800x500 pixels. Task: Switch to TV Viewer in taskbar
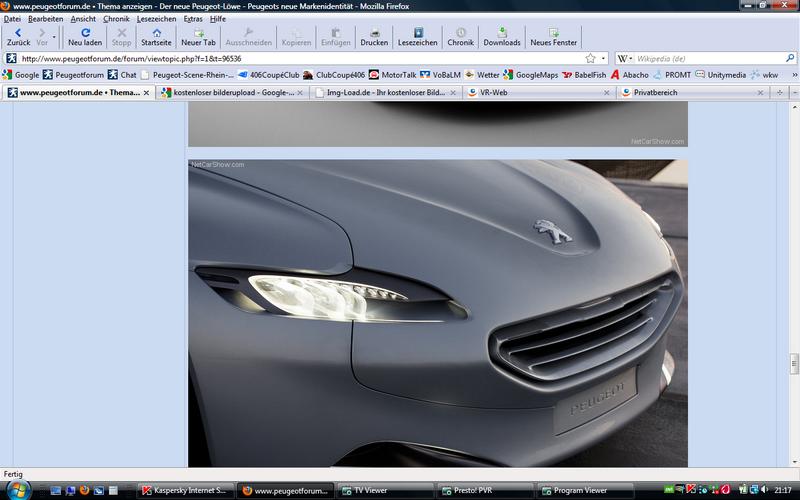click(386, 491)
